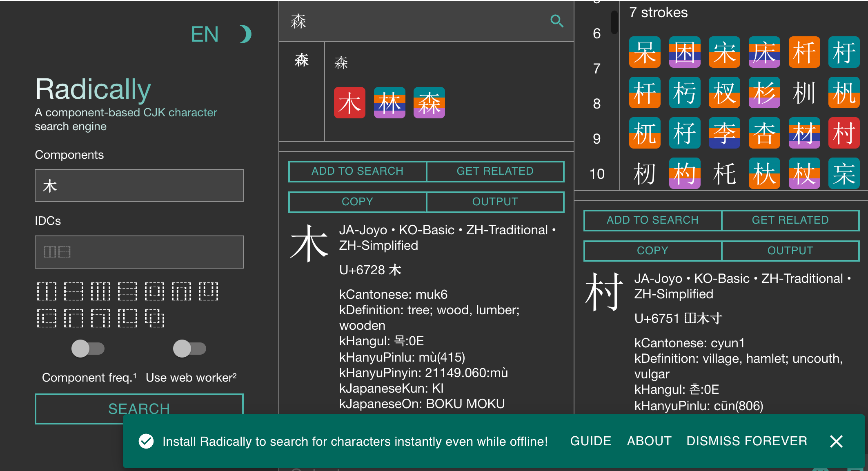Insert surround-from-lower-left IDC ⿺ symbol
The width and height of the screenshot is (868, 471).
[128, 318]
